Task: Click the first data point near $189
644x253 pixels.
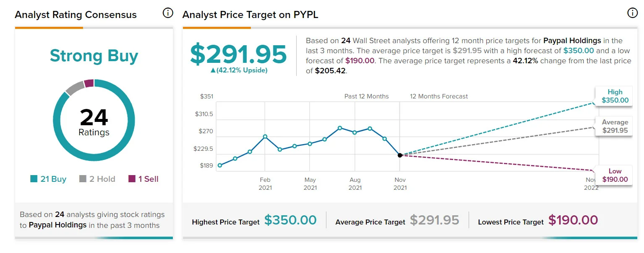Action: 220,165
